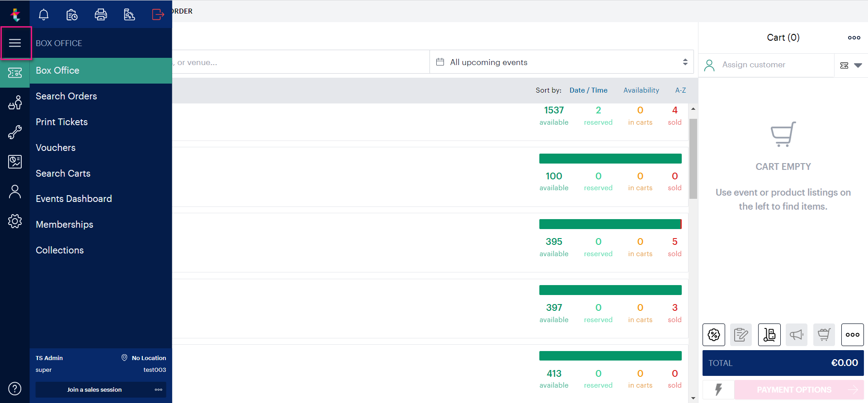868x403 pixels.
Task: Click the event search input field
Action: click(x=301, y=62)
